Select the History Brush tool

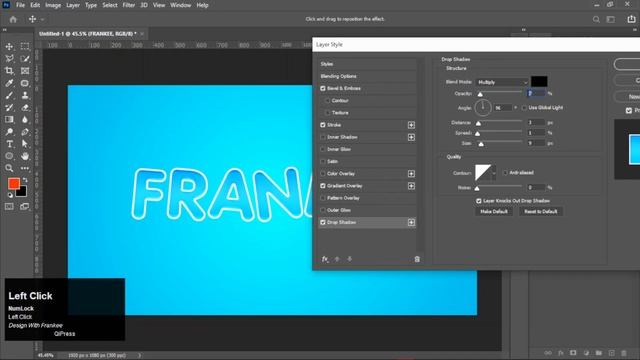(9, 108)
